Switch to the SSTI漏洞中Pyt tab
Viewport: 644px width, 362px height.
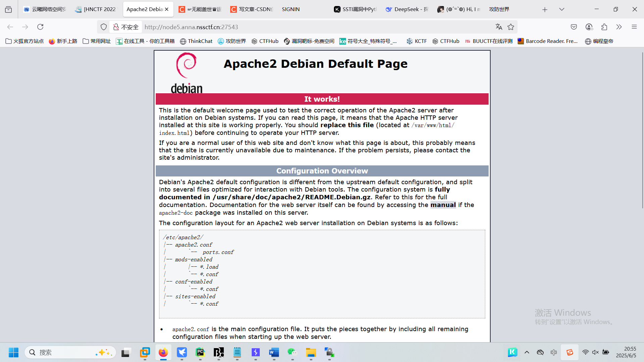click(355, 9)
